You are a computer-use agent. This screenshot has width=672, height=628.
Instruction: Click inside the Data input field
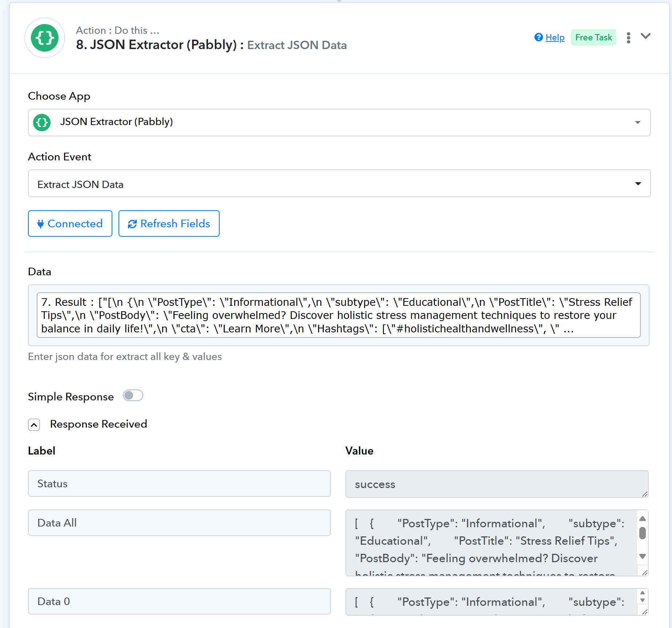click(339, 315)
